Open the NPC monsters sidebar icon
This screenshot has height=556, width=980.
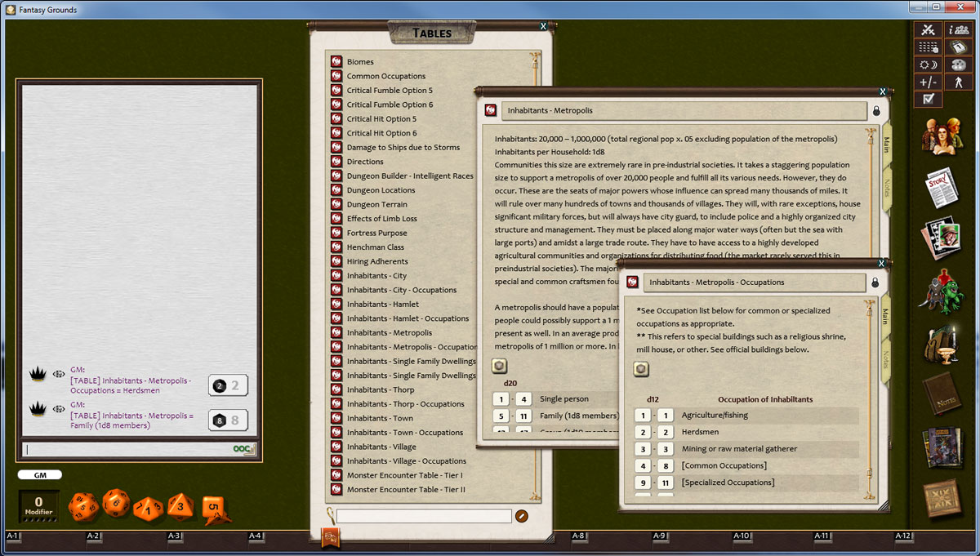(942, 290)
